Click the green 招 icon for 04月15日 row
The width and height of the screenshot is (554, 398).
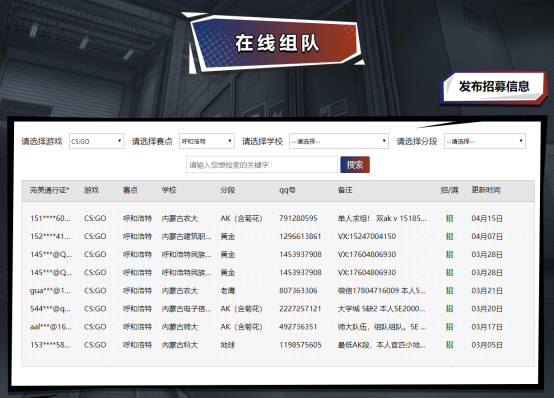pyautogui.click(x=449, y=218)
